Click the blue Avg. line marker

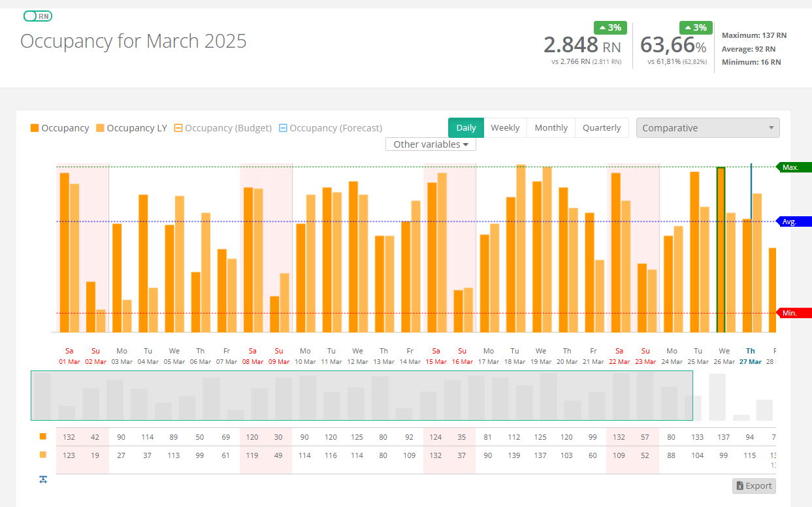pyautogui.click(x=792, y=221)
